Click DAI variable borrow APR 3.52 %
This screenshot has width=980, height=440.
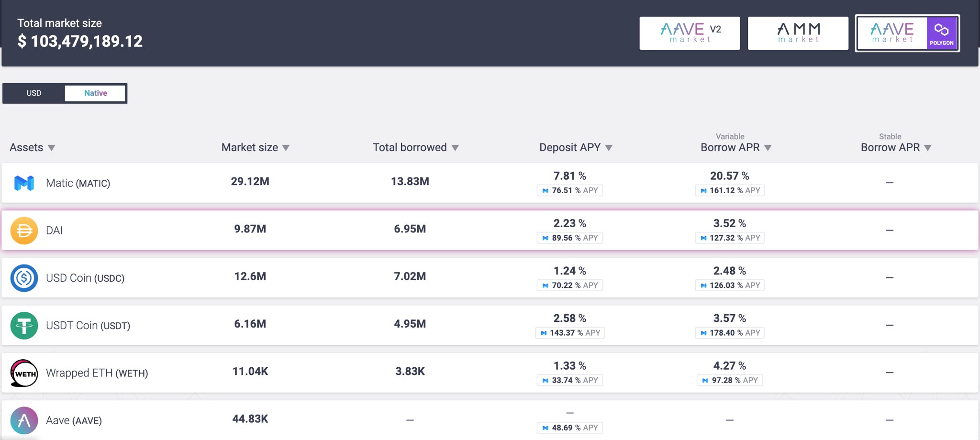tap(729, 223)
